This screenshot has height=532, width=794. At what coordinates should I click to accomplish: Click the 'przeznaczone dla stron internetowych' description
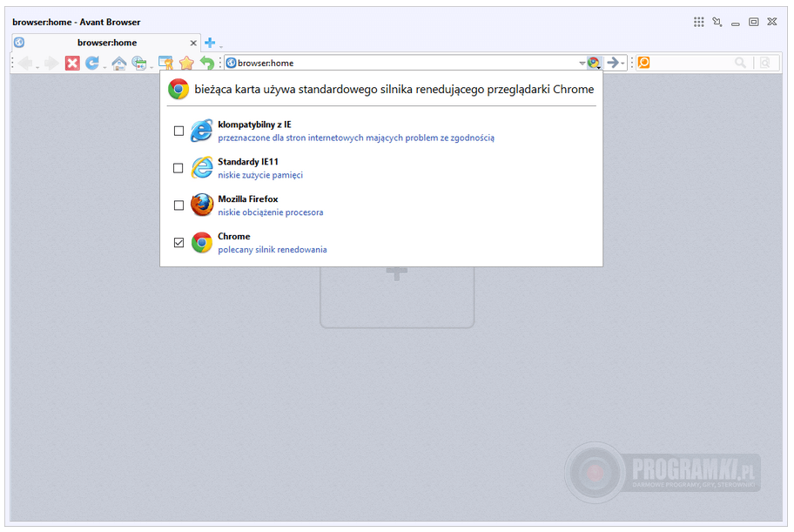356,138
